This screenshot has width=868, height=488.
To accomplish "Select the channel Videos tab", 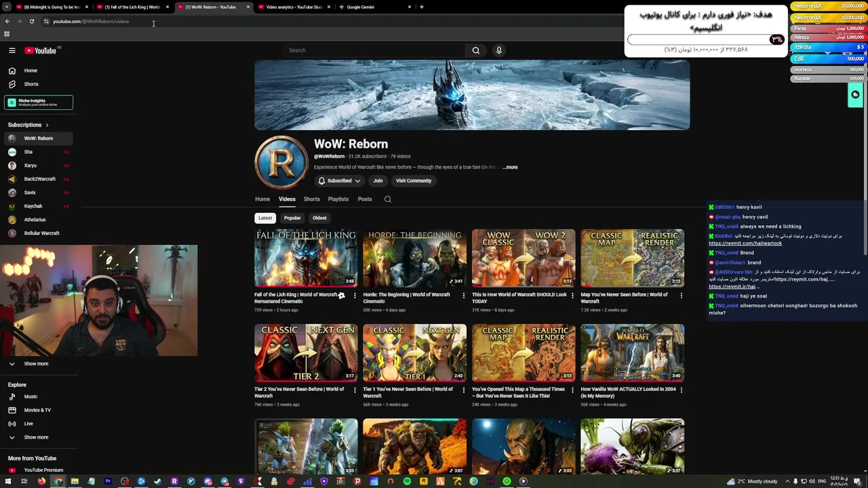I will (287, 199).
